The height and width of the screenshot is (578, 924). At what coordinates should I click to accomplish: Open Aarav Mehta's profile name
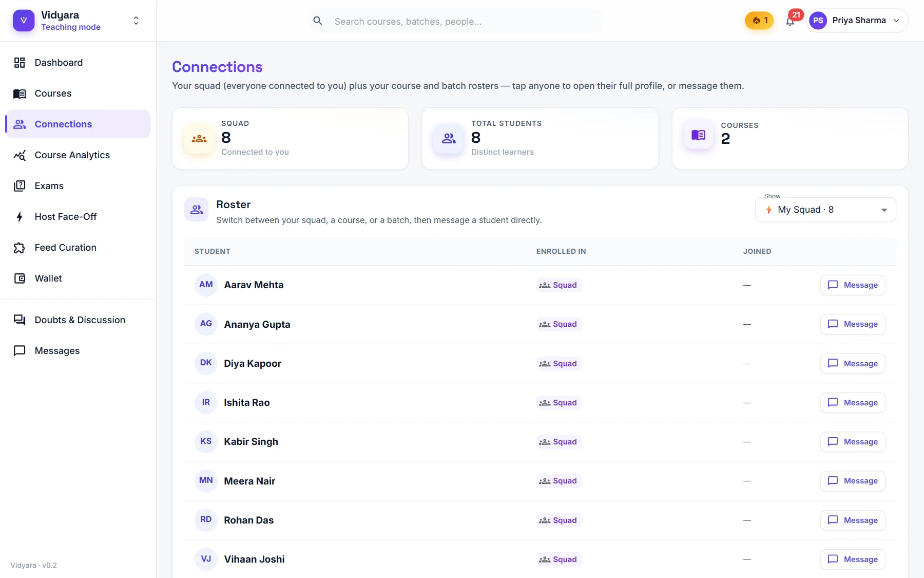tap(254, 285)
